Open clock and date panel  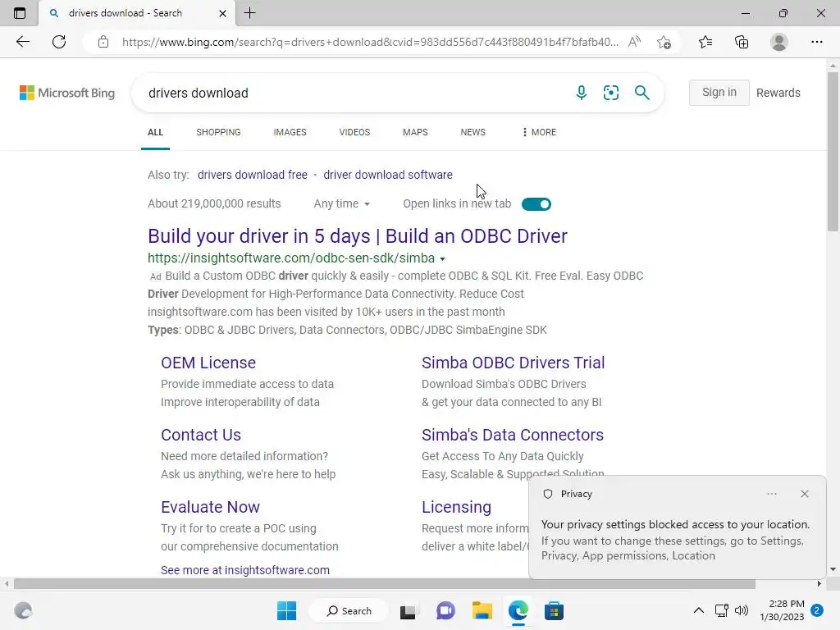(782, 610)
